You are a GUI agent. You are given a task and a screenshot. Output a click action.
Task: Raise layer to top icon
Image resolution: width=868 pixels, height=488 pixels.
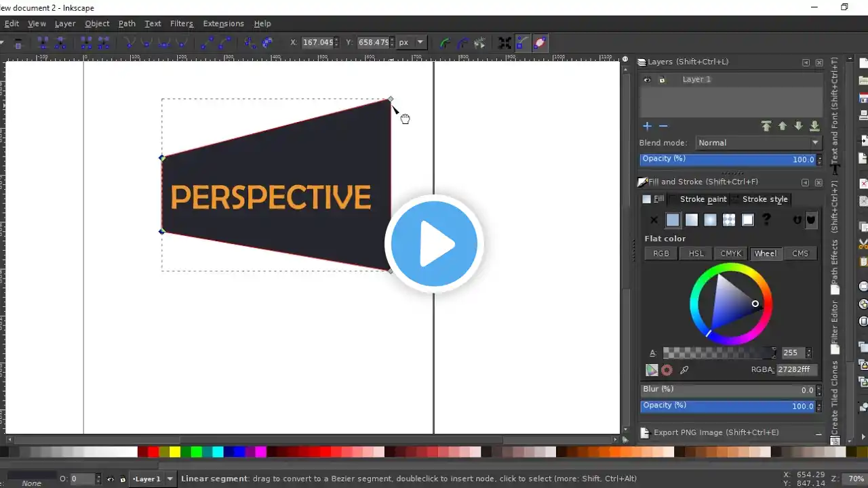click(766, 126)
